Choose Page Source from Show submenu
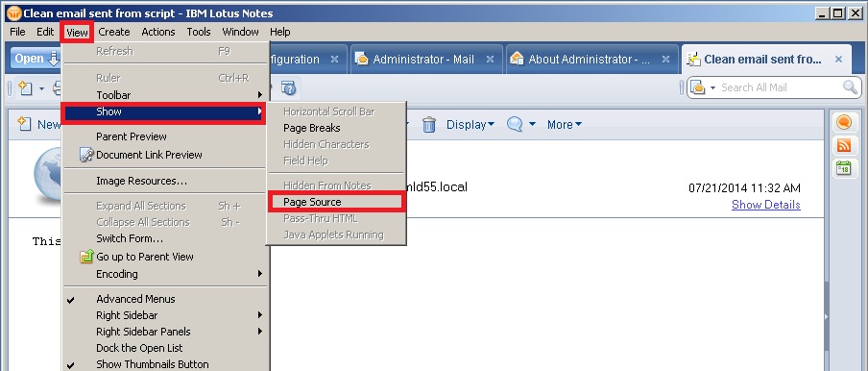This screenshot has height=371, width=868. click(x=337, y=202)
